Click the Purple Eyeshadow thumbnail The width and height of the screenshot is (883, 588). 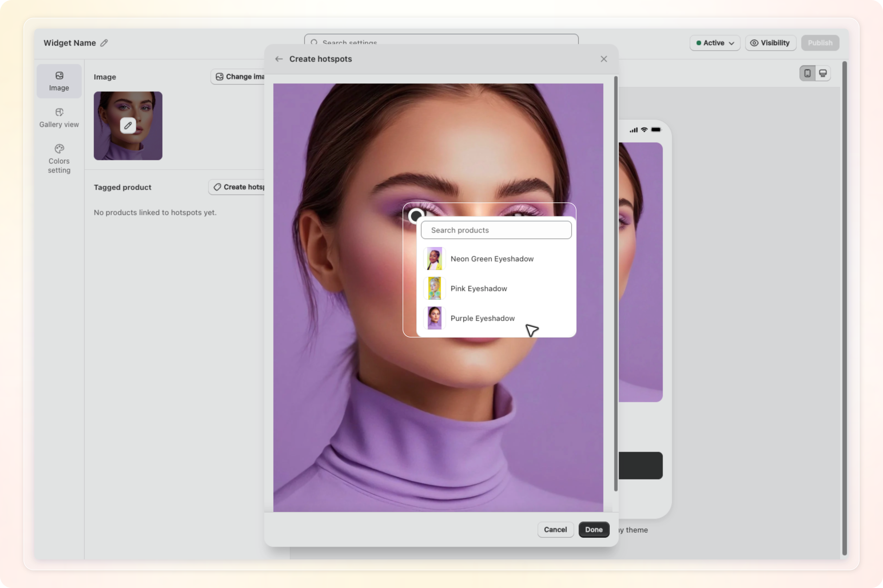coord(435,318)
